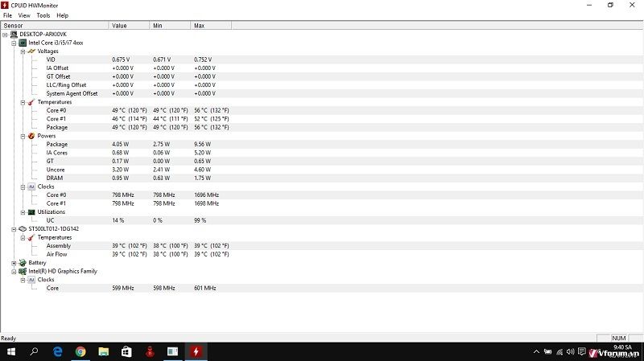644x361 pixels.
Task: Select the Air Flow temperature row
Action: click(x=322, y=254)
